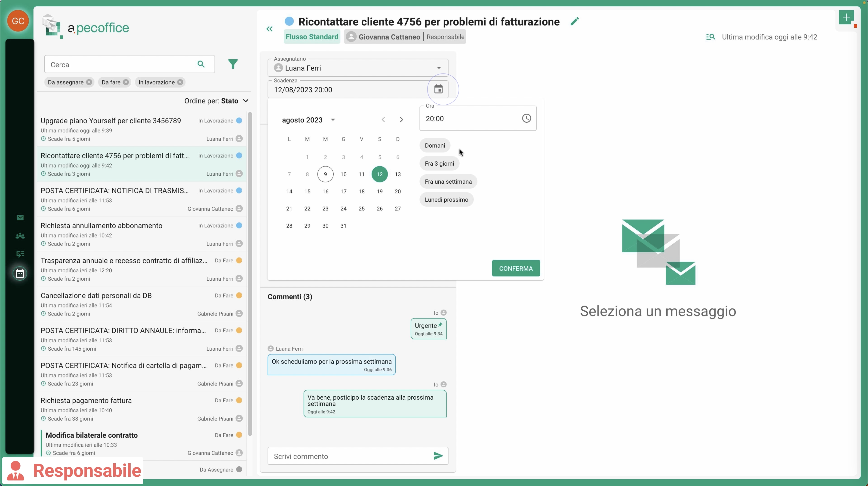
Task: Go to the next month arrow
Action: 401,119
